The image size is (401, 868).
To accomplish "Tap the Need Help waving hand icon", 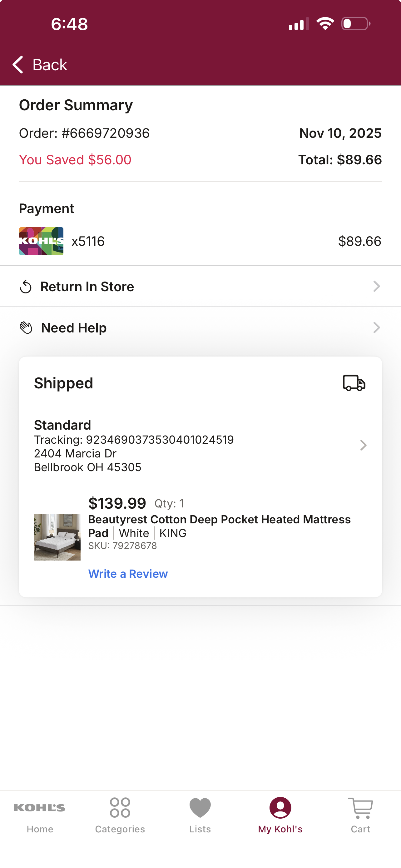I will tap(26, 328).
